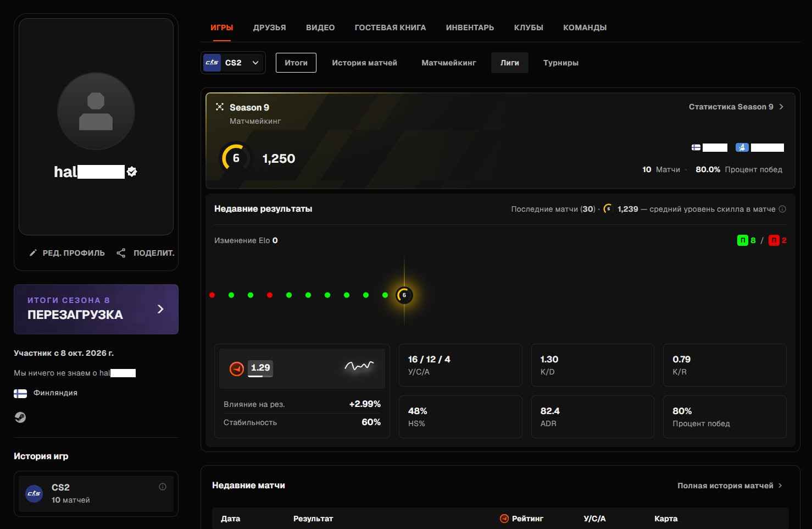Click the rating trend sparkline graph
The width and height of the screenshot is (812, 529).
pyautogui.click(x=359, y=366)
